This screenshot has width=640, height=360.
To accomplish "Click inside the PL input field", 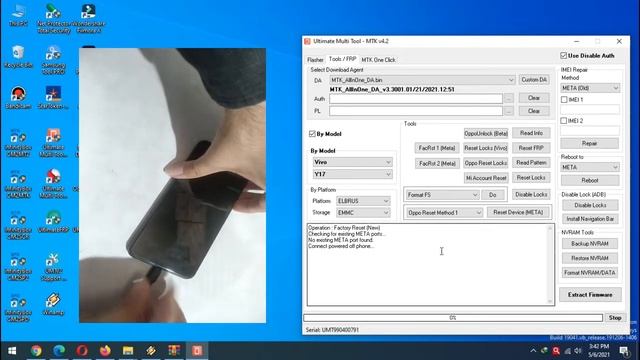I will click(x=416, y=111).
